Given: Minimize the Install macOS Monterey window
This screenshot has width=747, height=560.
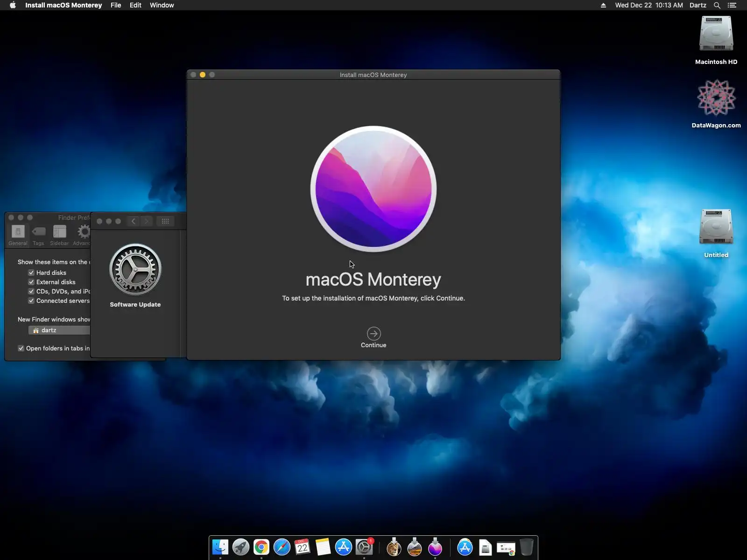Looking at the screenshot, I should (x=203, y=75).
